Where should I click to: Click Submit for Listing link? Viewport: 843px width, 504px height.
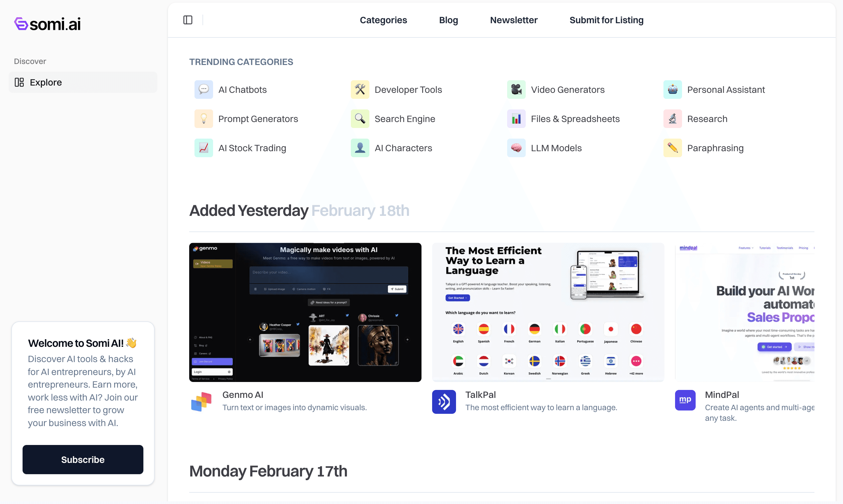(606, 20)
